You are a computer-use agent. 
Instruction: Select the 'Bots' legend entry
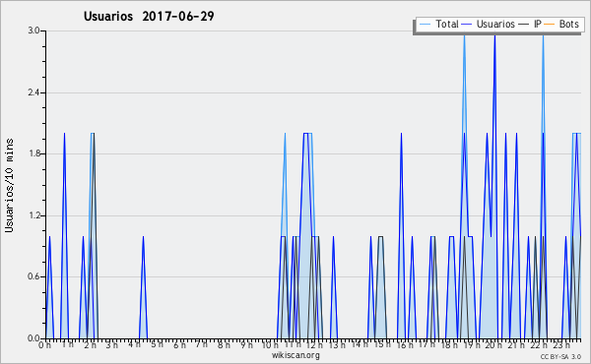568,24
